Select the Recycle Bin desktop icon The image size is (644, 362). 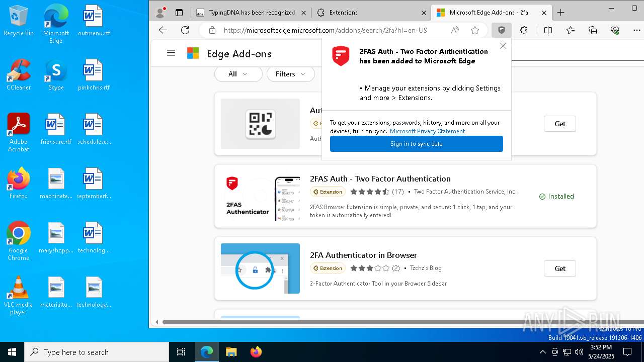tap(19, 21)
